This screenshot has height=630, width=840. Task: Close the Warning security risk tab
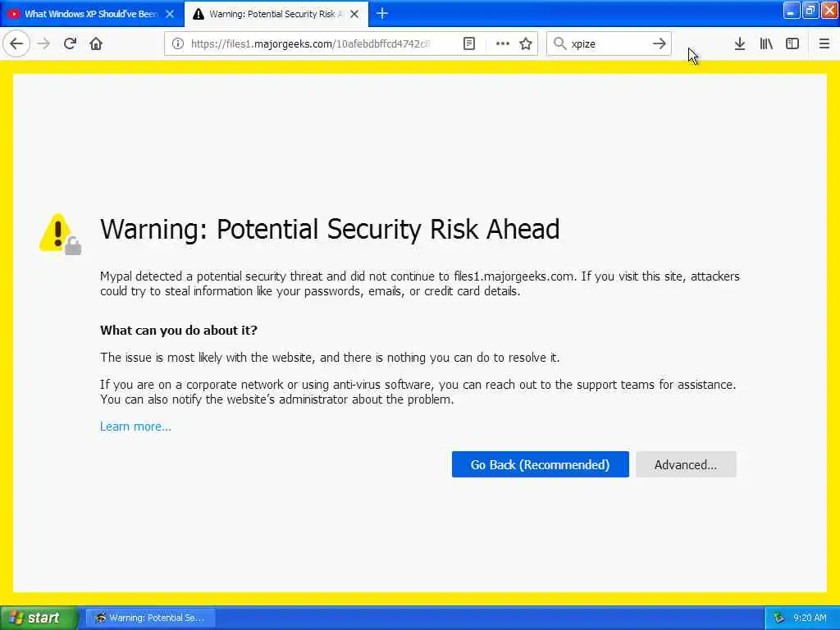(x=354, y=14)
